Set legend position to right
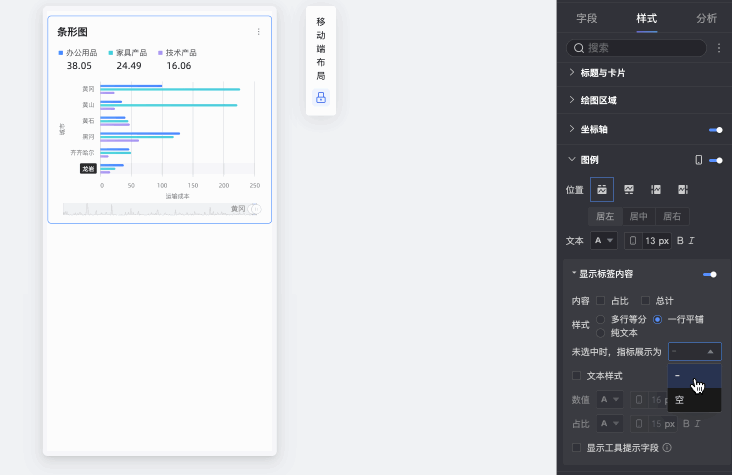This screenshot has width=732, height=475. click(683, 190)
